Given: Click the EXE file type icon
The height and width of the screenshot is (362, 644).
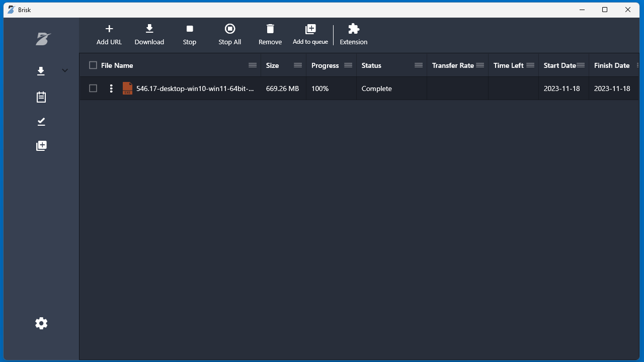Looking at the screenshot, I should click(127, 88).
